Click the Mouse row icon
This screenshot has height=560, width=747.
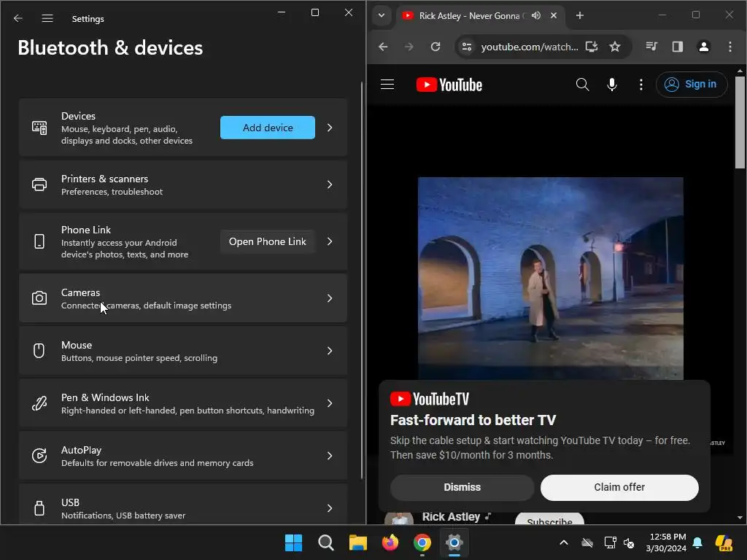39,351
